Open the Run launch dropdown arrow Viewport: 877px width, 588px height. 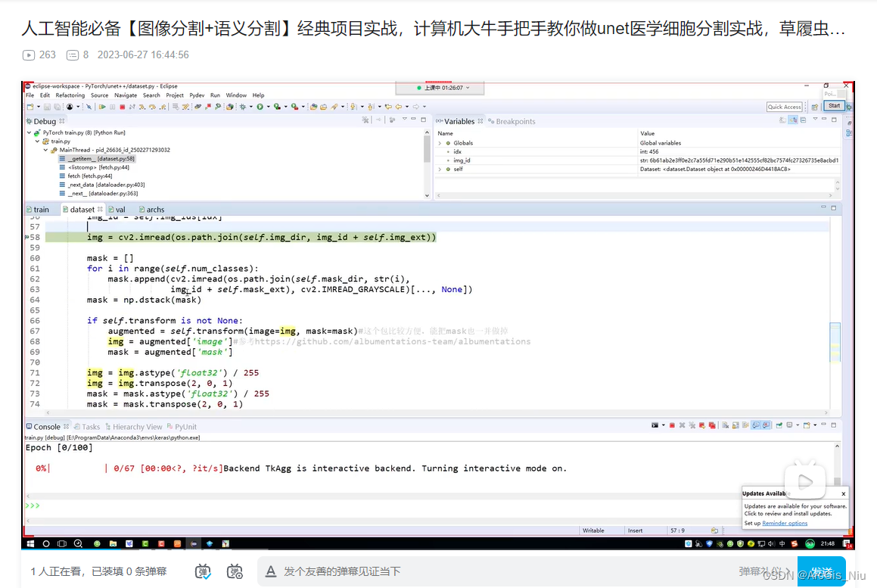click(x=269, y=106)
